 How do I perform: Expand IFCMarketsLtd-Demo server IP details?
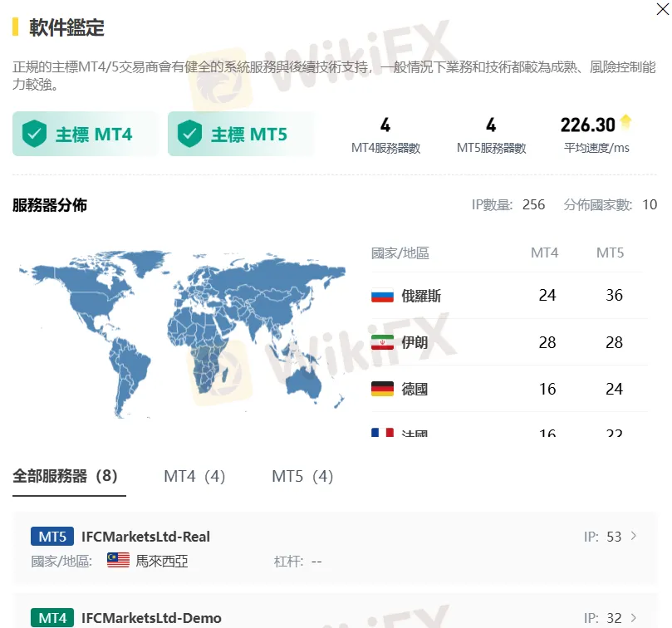[x=634, y=618]
